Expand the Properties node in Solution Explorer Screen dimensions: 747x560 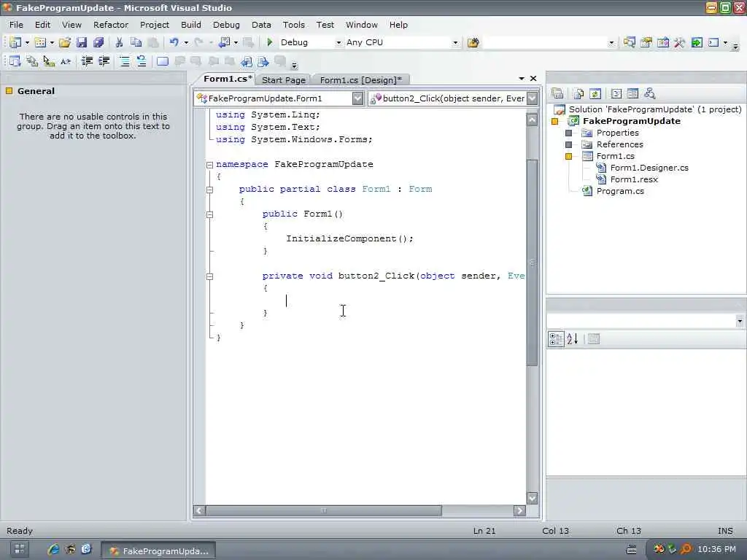[x=568, y=133]
